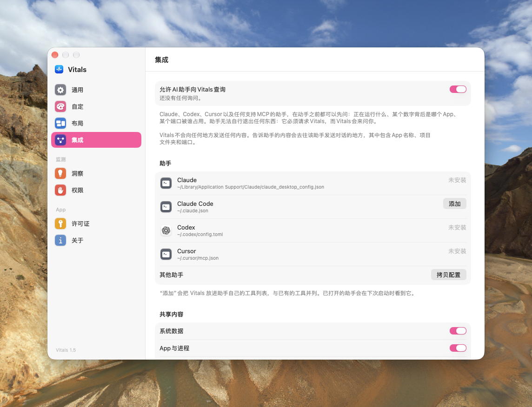Click the Vitals 1.5 version label
This screenshot has height=407, width=532.
[x=66, y=350]
